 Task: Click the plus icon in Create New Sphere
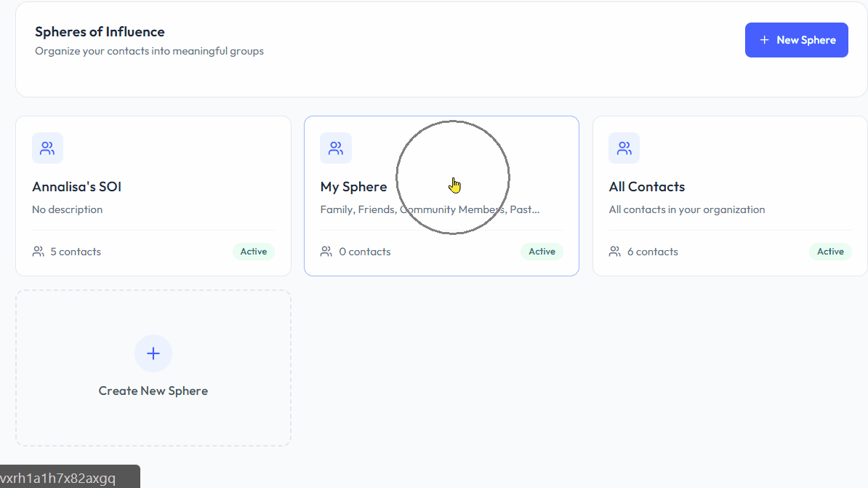pos(153,353)
